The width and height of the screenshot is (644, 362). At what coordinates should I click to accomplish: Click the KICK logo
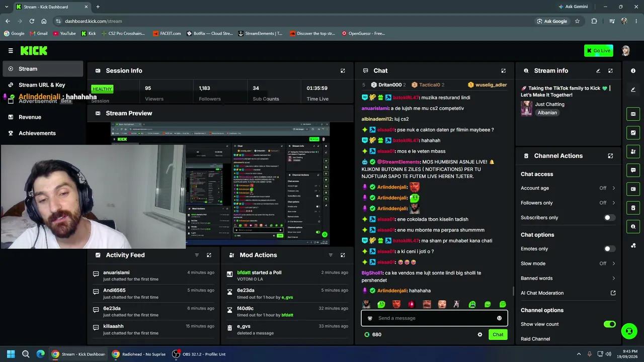34,51
